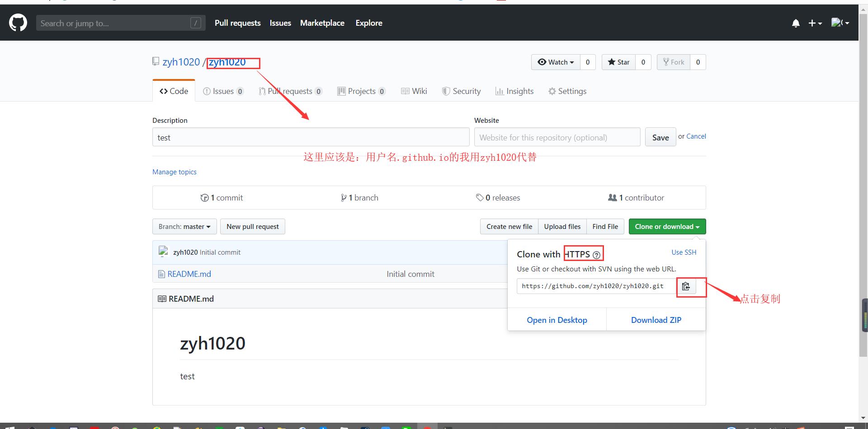The height and width of the screenshot is (429, 868).
Task: Click Upload files
Action: point(562,227)
